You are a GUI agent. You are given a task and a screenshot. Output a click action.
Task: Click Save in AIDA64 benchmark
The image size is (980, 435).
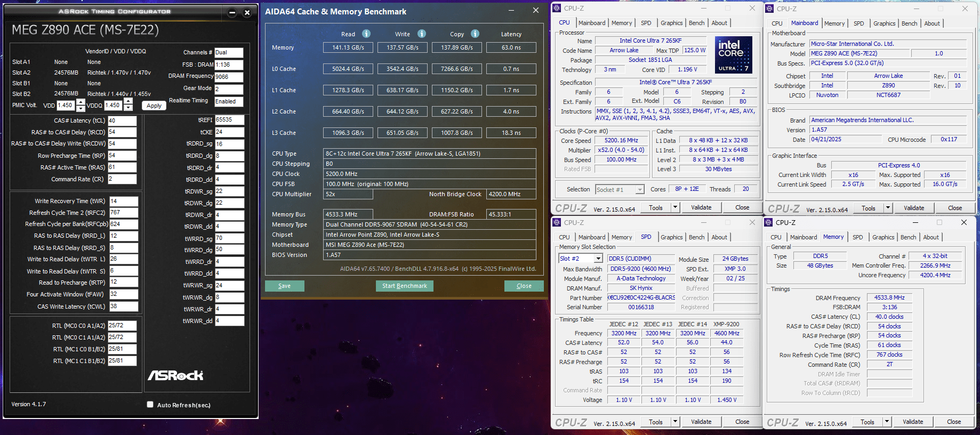point(284,286)
